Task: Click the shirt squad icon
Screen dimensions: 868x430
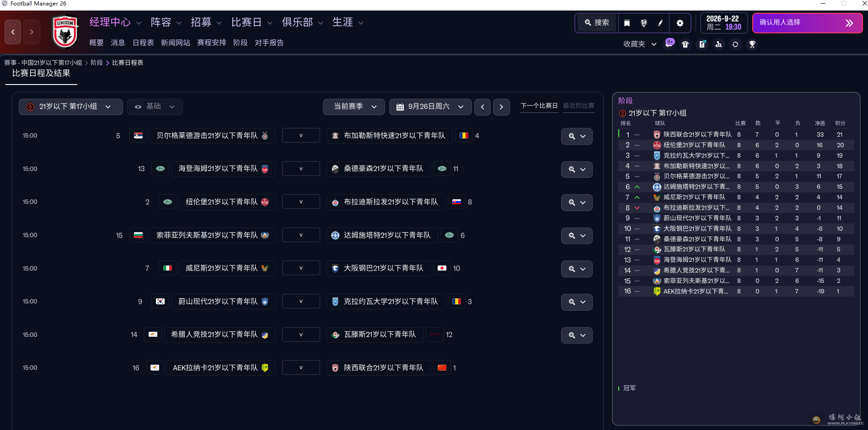Action: click(685, 44)
